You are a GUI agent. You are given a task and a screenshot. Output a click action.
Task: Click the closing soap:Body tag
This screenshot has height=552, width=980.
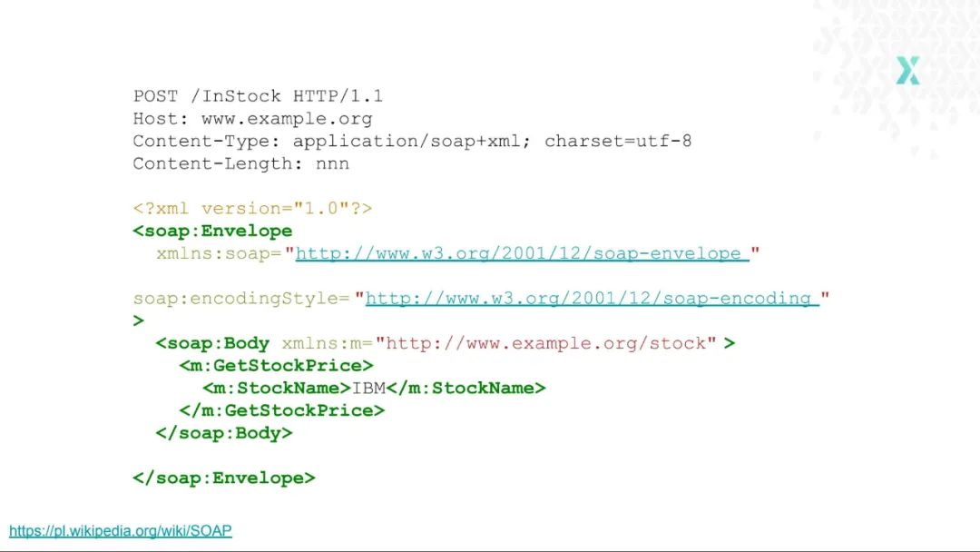coord(224,433)
